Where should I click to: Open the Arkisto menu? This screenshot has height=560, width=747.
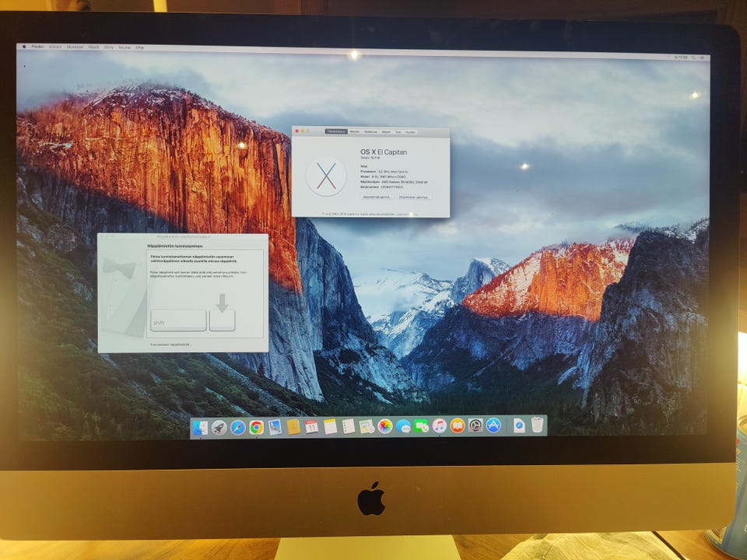[x=55, y=47]
